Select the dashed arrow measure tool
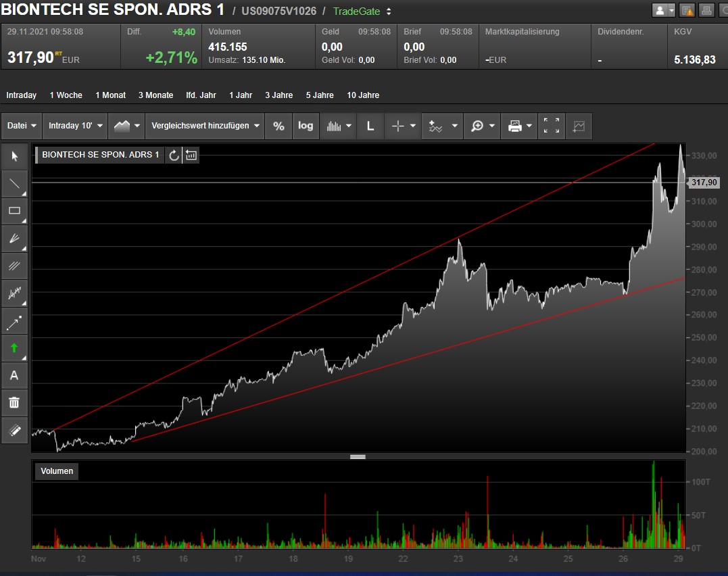 [x=14, y=322]
